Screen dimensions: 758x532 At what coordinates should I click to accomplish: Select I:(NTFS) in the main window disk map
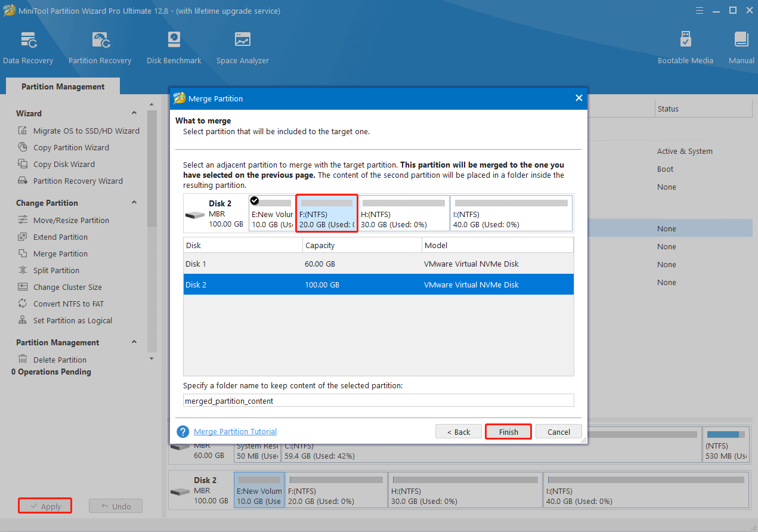(x=646, y=490)
